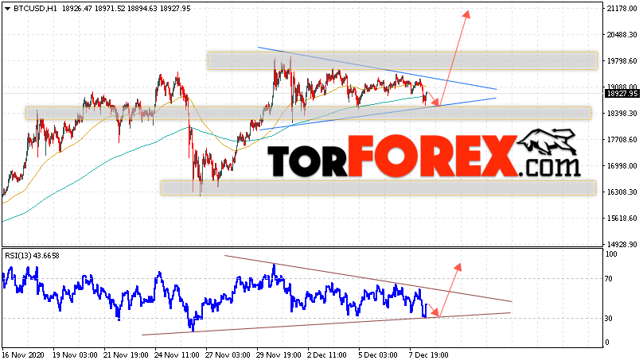The height and width of the screenshot is (364, 643).
Task: Click the 2 Dec 11:00 time label
Action: click(x=327, y=355)
